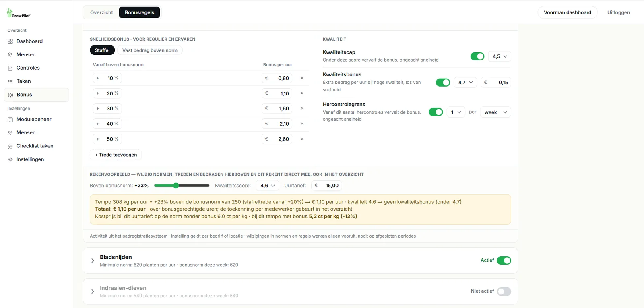Disable the Kwaliteitscap toggle
The height and width of the screenshot is (308, 644).
point(477,56)
